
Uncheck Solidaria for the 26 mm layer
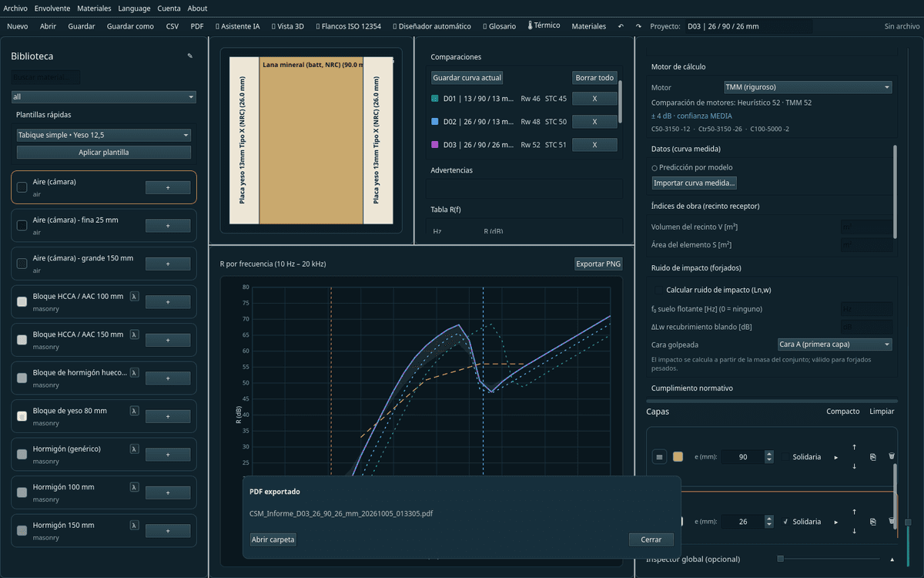click(786, 522)
